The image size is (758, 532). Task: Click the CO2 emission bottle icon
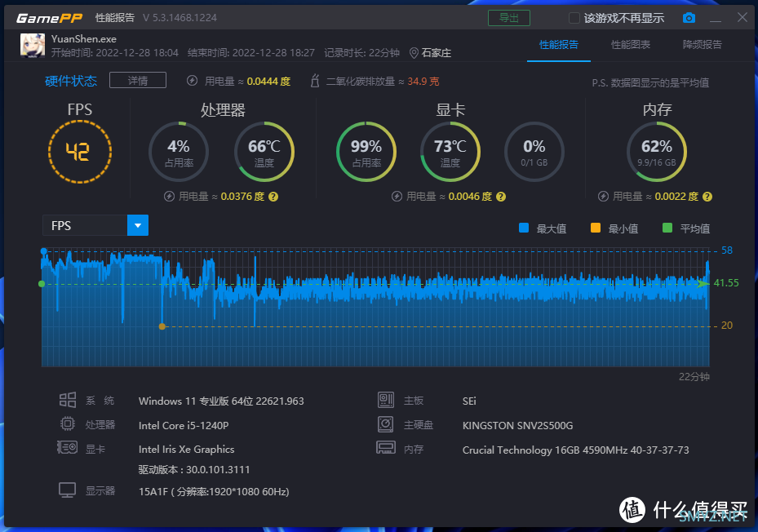point(315,80)
